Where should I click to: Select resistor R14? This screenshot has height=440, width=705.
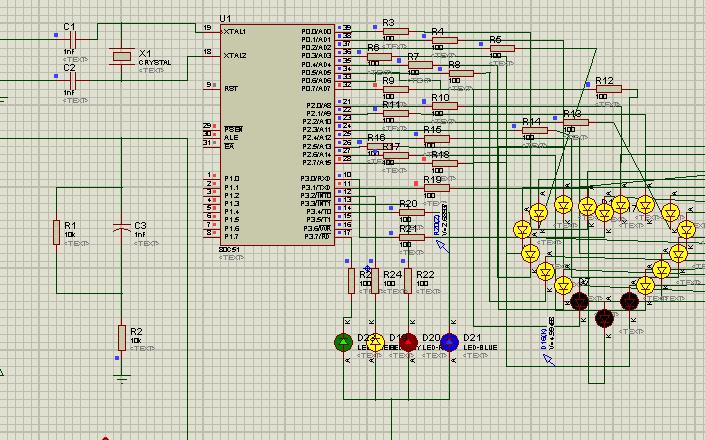(535, 130)
